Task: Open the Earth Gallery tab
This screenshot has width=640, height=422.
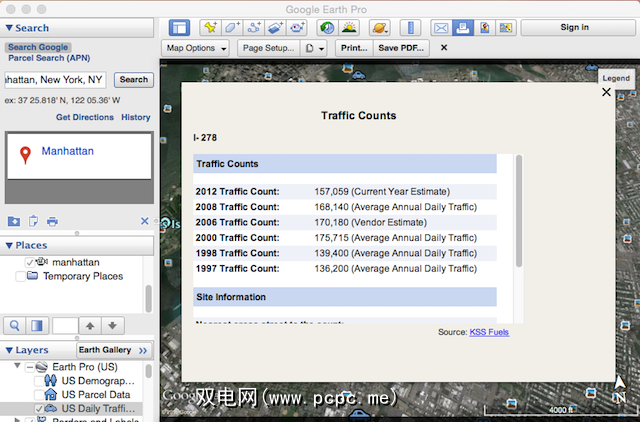Action: [x=104, y=350]
